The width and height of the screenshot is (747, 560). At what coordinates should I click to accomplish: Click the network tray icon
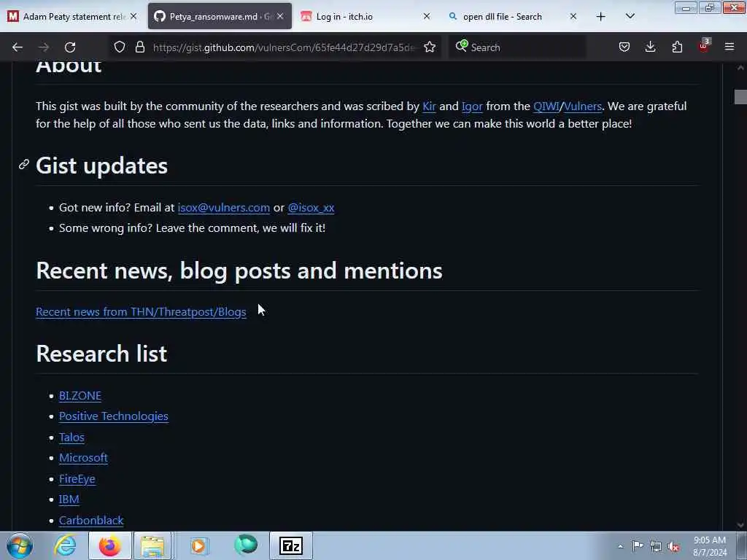[656, 546]
